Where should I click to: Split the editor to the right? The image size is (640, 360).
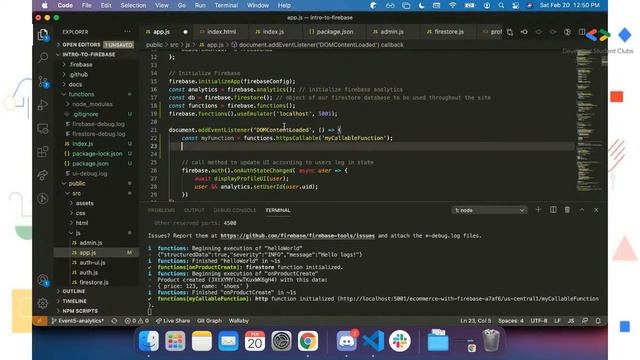point(582,32)
